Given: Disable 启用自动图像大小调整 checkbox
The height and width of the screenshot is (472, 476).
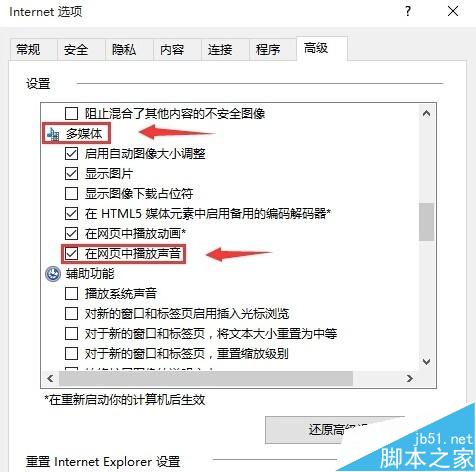Looking at the screenshot, I should point(71,154).
